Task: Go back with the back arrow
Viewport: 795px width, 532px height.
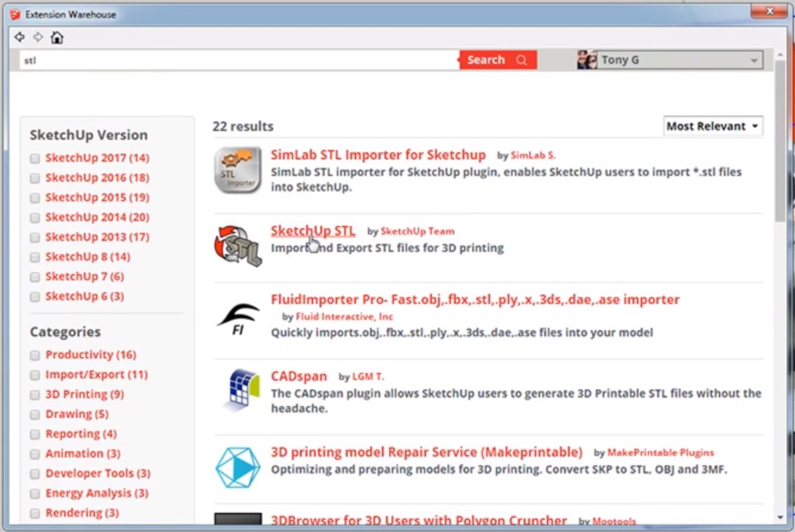Action: point(20,38)
